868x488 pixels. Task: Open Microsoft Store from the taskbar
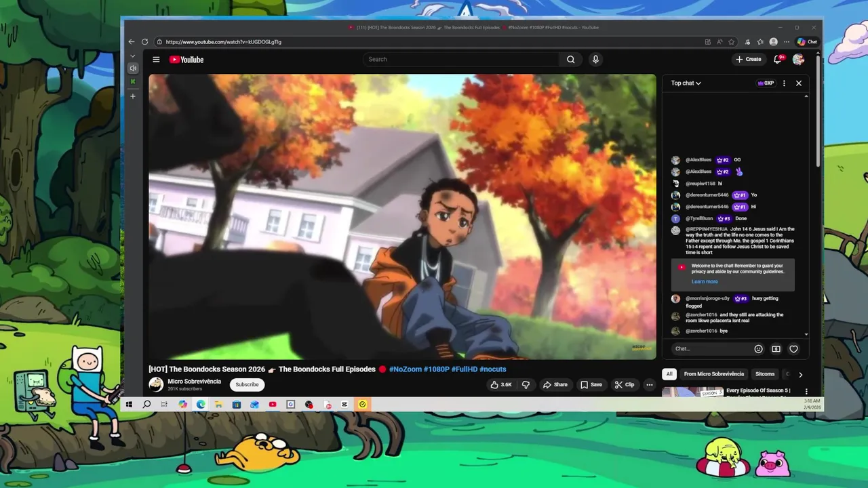click(x=236, y=405)
